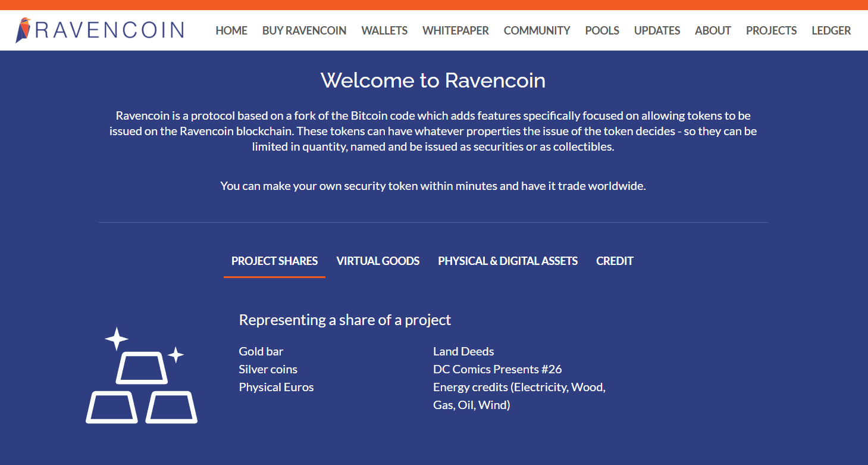Click the gold bars illustration icon

click(x=142, y=376)
